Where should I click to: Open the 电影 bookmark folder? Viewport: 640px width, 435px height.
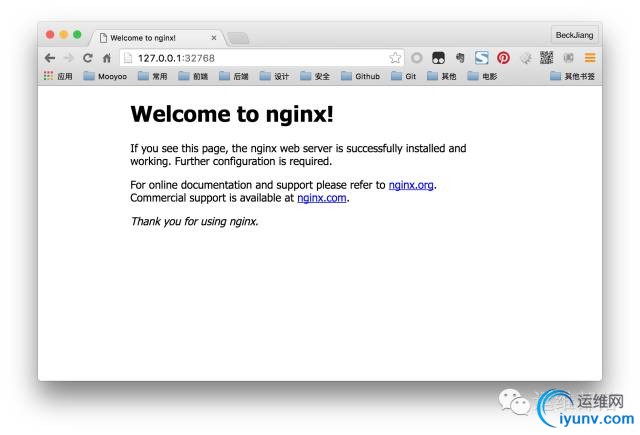coord(482,76)
